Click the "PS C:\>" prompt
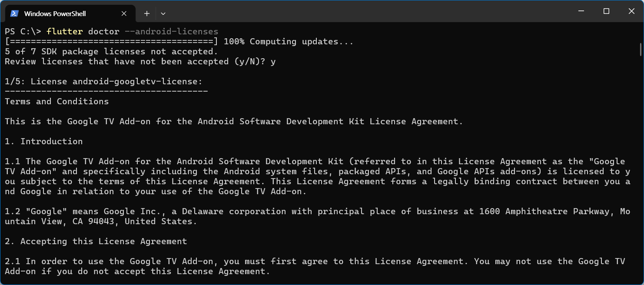 coord(23,32)
